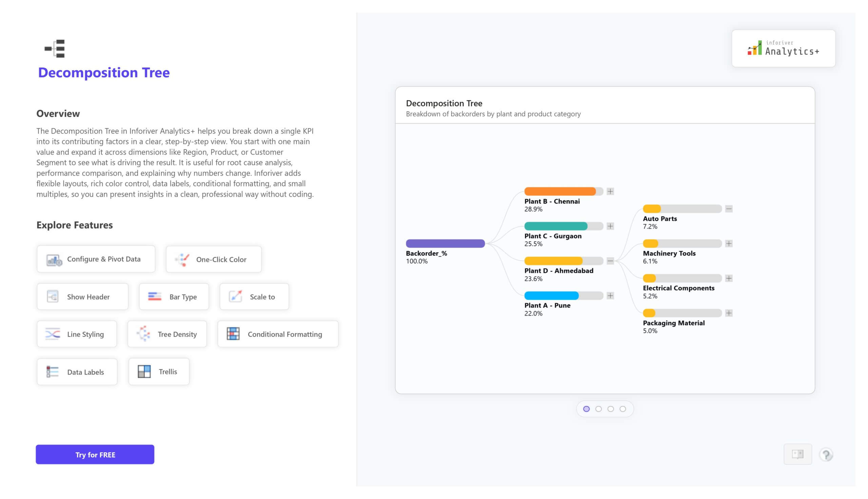Click the Trellis icon
The height and width of the screenshot is (499, 868).
pos(144,372)
